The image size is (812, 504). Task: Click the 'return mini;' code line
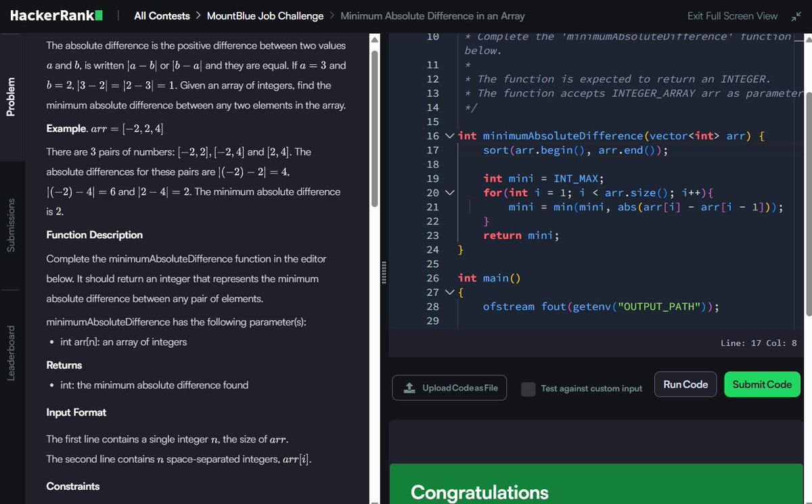coord(521,235)
